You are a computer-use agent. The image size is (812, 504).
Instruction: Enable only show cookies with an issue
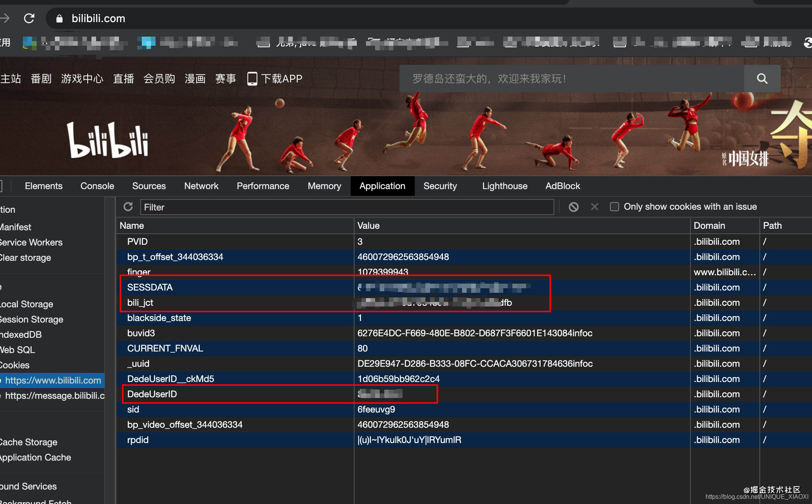(614, 207)
